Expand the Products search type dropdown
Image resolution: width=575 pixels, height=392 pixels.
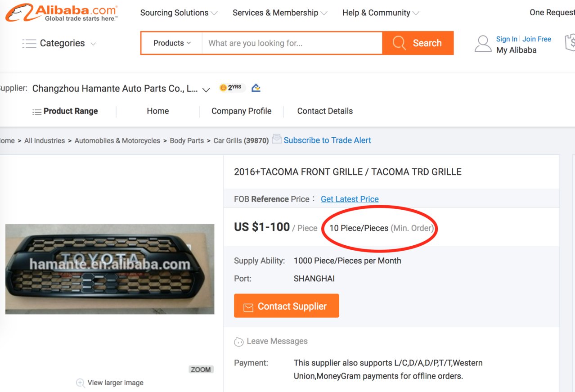172,43
